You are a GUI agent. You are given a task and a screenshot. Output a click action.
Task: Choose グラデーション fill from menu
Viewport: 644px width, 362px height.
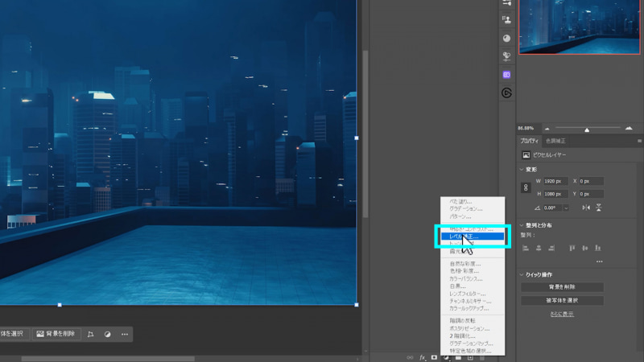click(x=473, y=209)
